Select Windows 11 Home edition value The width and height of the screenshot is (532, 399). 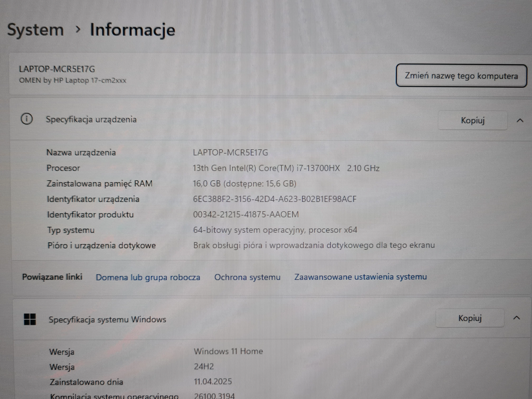[228, 351]
